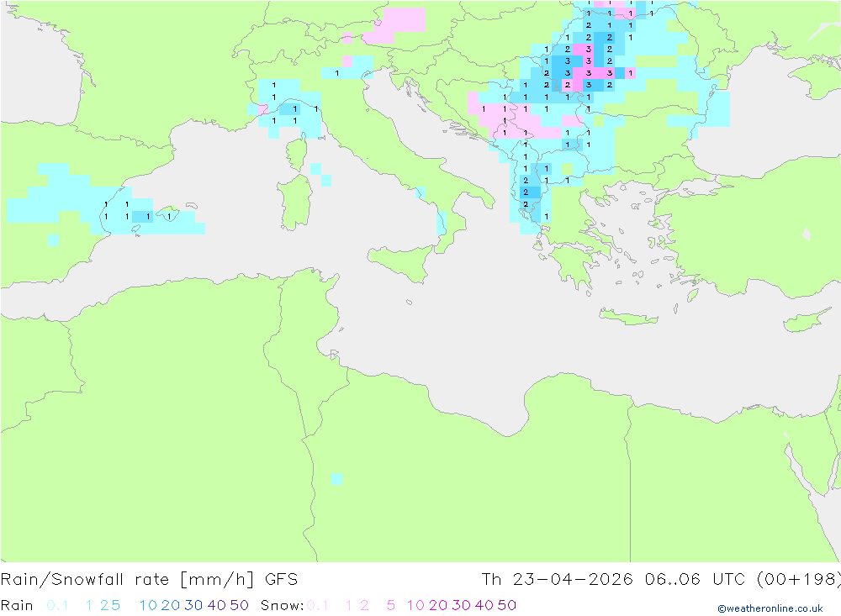Click the blue rain legend value 50
This screenshot has width=841, height=616.
[x=239, y=605]
